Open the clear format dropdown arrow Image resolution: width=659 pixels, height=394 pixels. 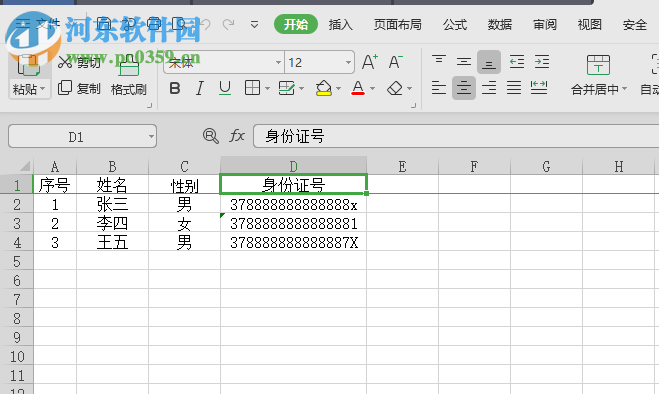tap(409, 89)
